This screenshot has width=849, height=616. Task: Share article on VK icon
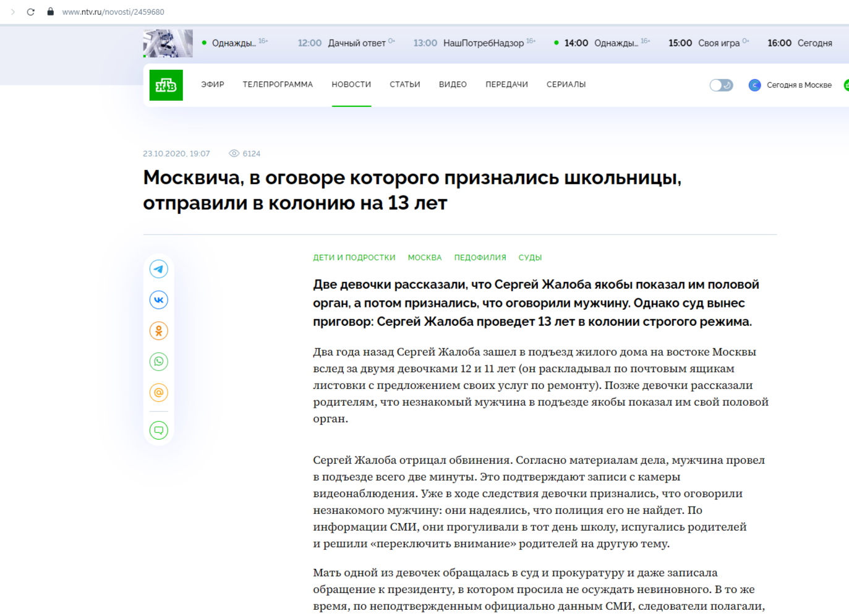point(159,300)
